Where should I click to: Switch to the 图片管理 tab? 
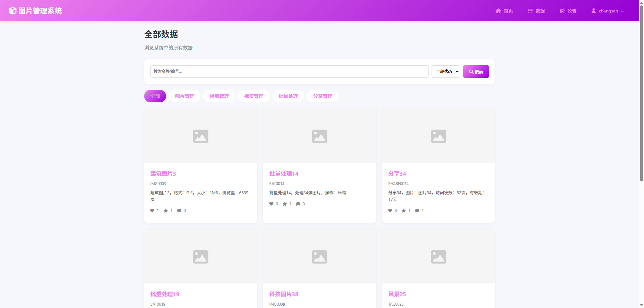click(185, 96)
